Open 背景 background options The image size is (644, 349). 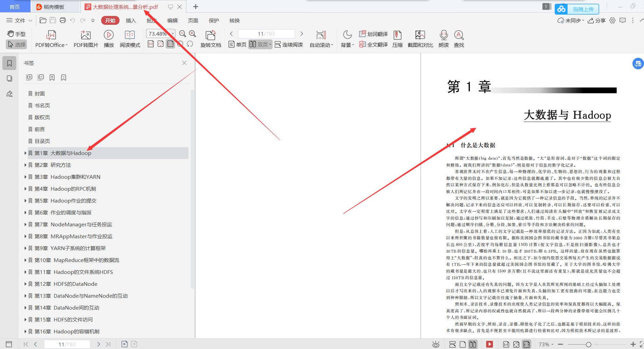click(x=347, y=39)
